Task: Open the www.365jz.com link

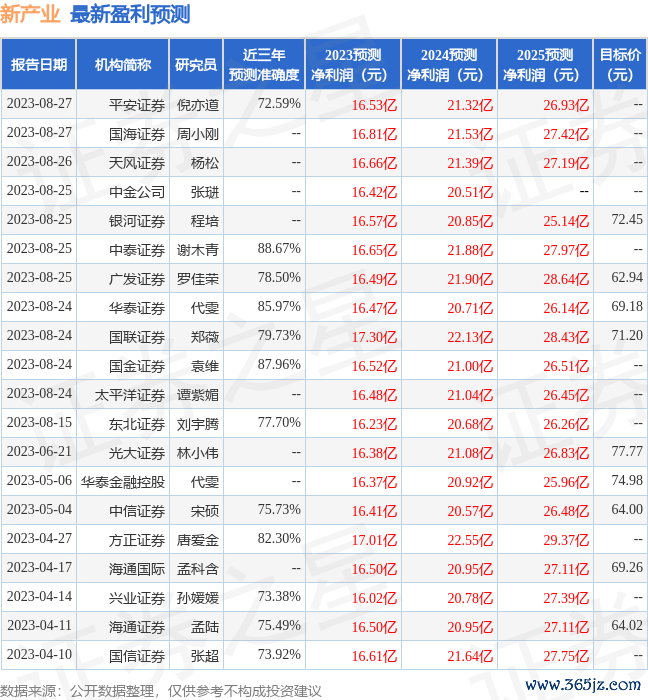Action: [583, 684]
